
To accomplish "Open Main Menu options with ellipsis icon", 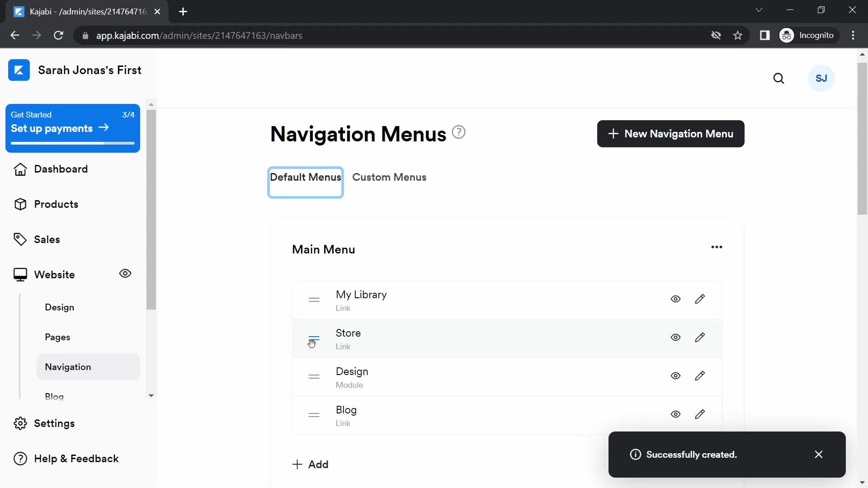I will (717, 247).
